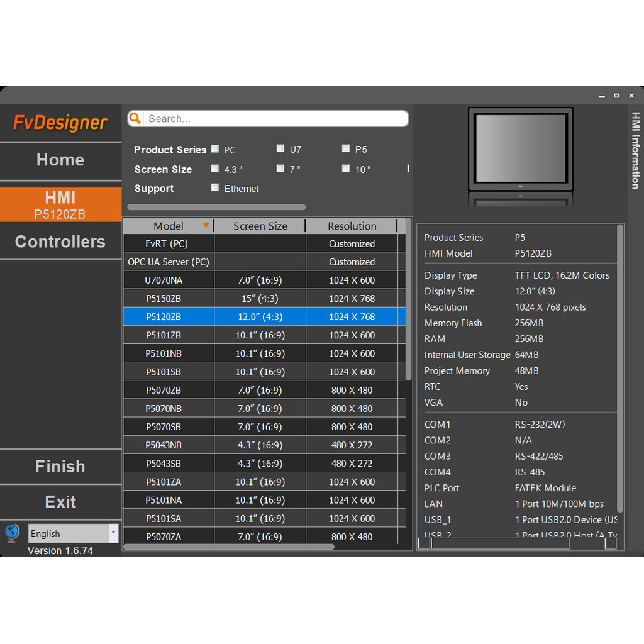Maximize the FvDesigner window
Viewport: 644px width, 644px height.
pos(616,96)
